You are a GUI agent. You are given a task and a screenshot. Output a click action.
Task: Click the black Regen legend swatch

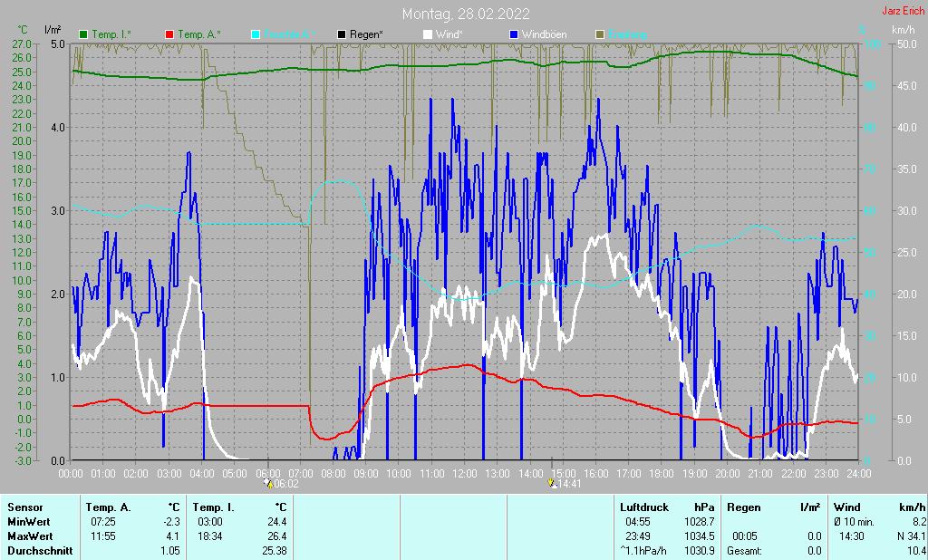342,34
